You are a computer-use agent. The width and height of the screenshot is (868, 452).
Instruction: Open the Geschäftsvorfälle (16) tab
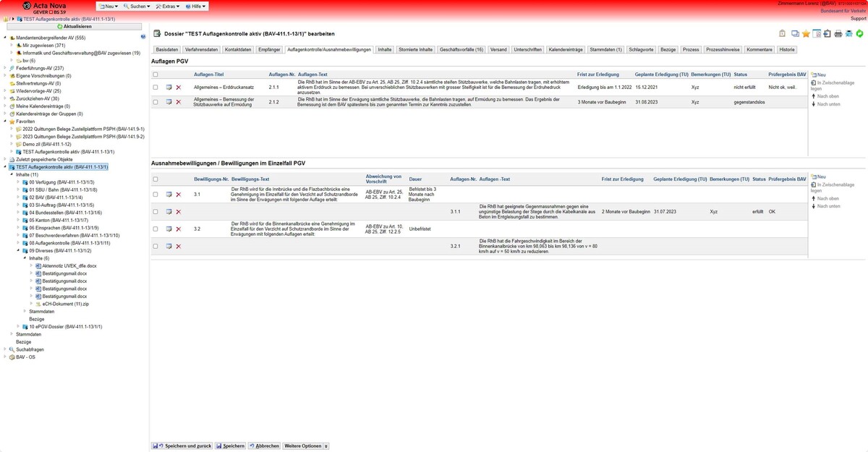(x=461, y=50)
